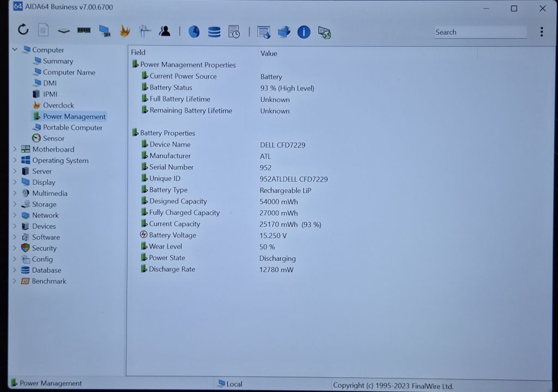The width and height of the screenshot is (558, 392).
Task: Select the Devices tree item label
Action: [x=44, y=226]
